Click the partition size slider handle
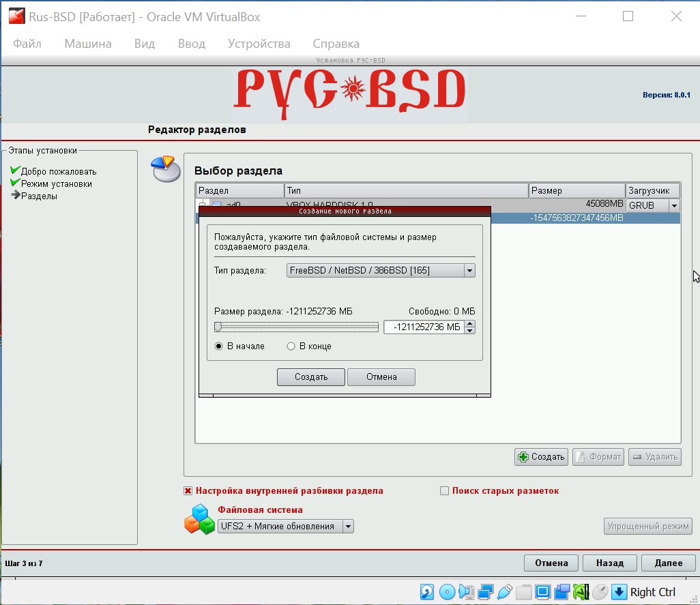This screenshot has width=700, height=605. click(x=218, y=327)
